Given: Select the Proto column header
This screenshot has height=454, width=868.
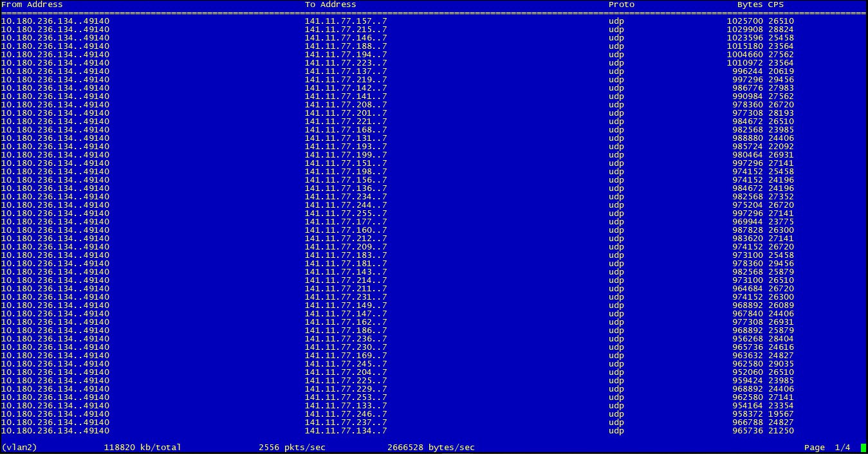Looking at the screenshot, I should click(x=621, y=5).
